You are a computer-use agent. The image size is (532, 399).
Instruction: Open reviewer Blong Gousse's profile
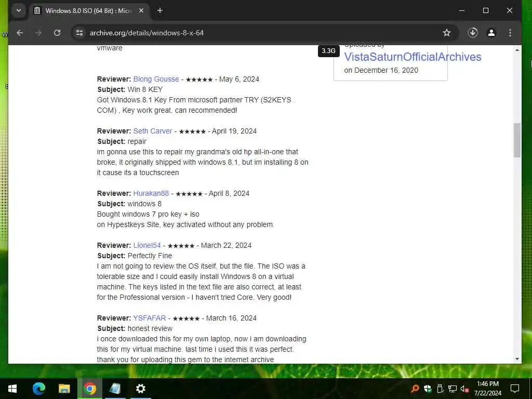[x=156, y=79]
